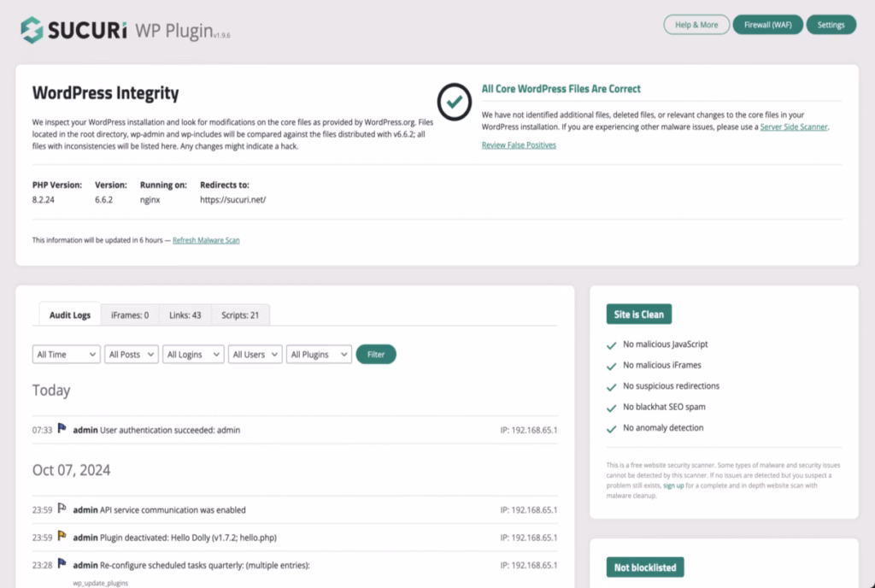Open the Server Side Scanner link
Screen dimensions: 875x588
point(793,126)
